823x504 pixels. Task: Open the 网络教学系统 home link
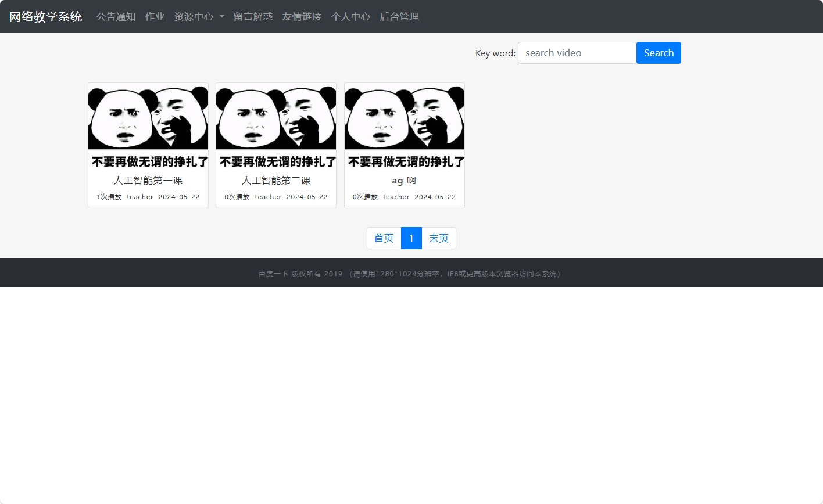click(x=45, y=17)
